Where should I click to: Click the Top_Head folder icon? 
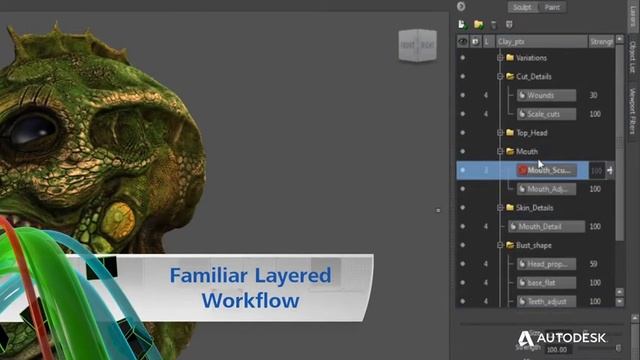point(510,133)
